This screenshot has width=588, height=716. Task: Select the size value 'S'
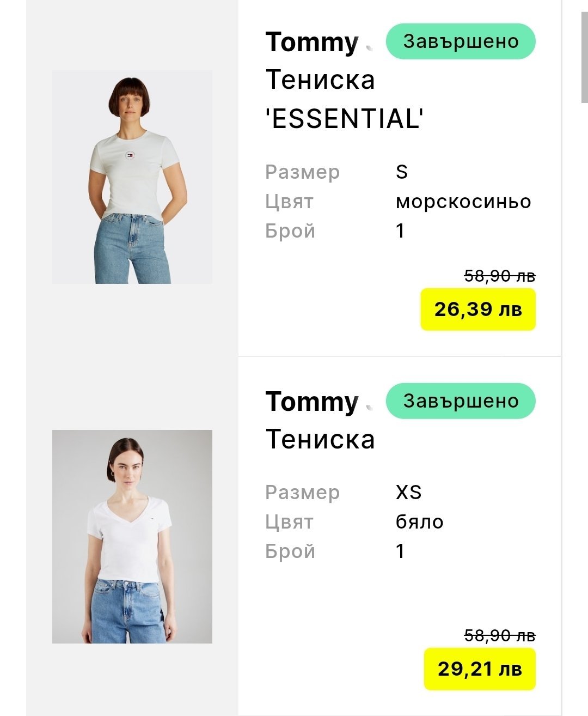[x=402, y=172]
